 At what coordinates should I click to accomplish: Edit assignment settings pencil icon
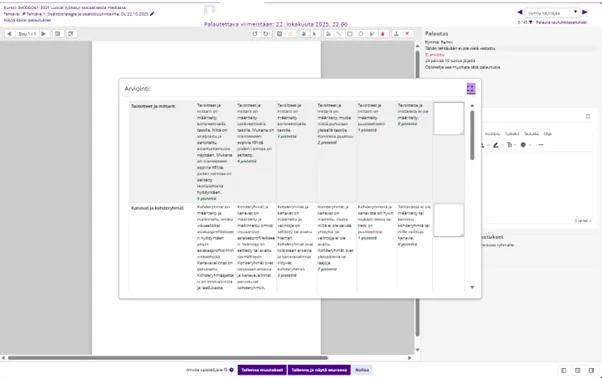click(x=152, y=14)
